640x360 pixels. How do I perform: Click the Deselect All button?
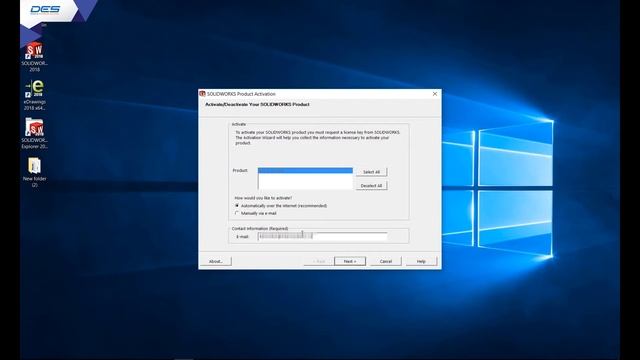[x=371, y=186]
